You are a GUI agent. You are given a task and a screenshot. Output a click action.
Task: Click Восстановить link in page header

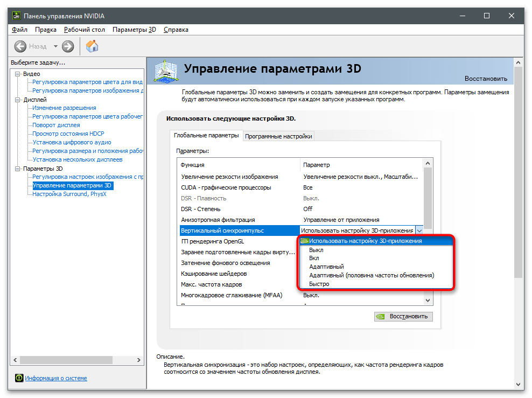click(x=486, y=79)
